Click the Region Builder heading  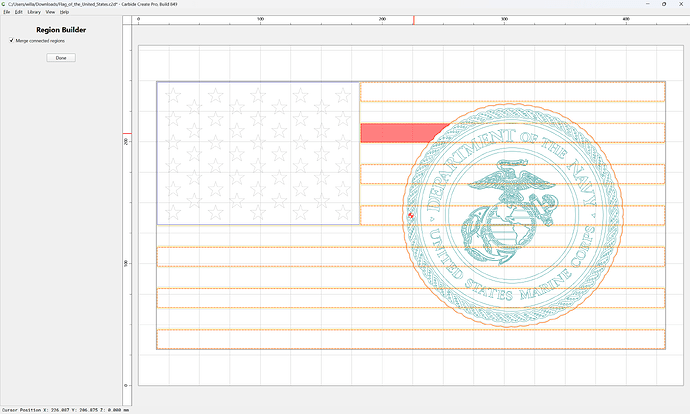(61, 30)
